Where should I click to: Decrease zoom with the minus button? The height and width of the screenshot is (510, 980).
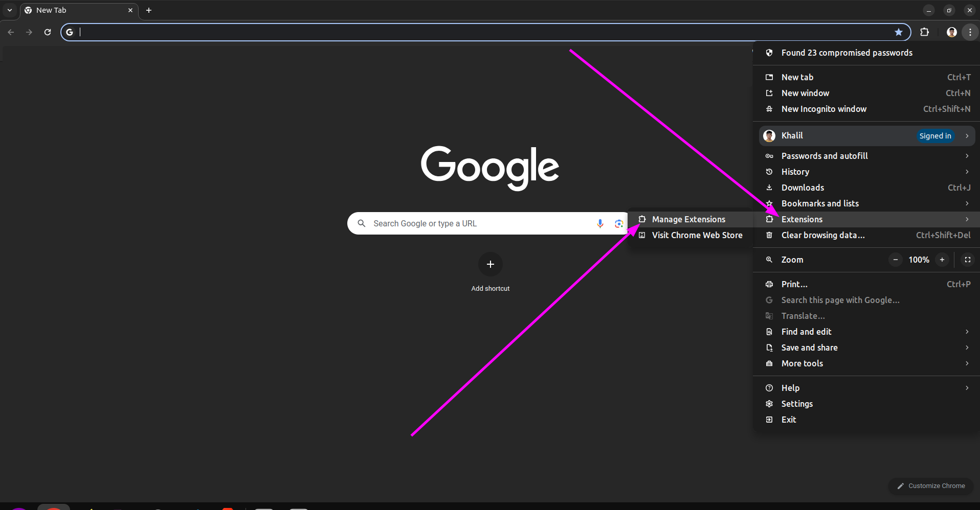[x=895, y=260]
